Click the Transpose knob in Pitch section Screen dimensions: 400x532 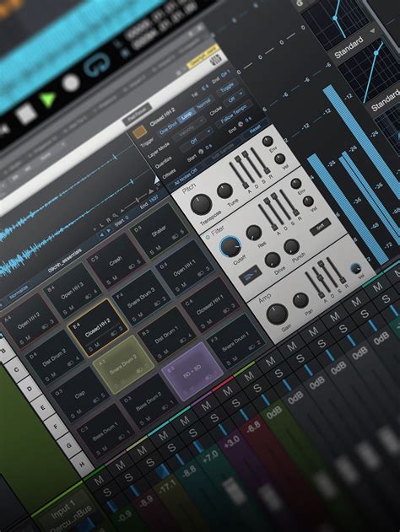pyautogui.click(x=201, y=204)
